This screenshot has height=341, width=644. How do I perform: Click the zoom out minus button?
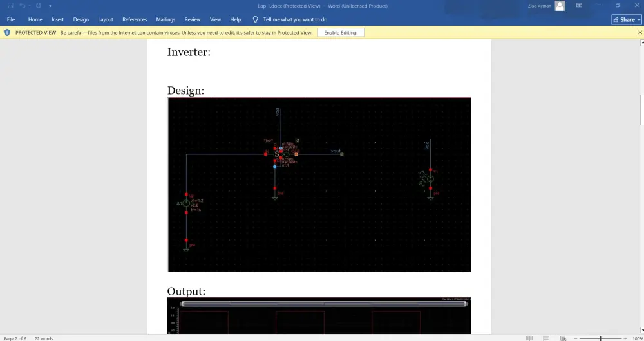(575, 338)
